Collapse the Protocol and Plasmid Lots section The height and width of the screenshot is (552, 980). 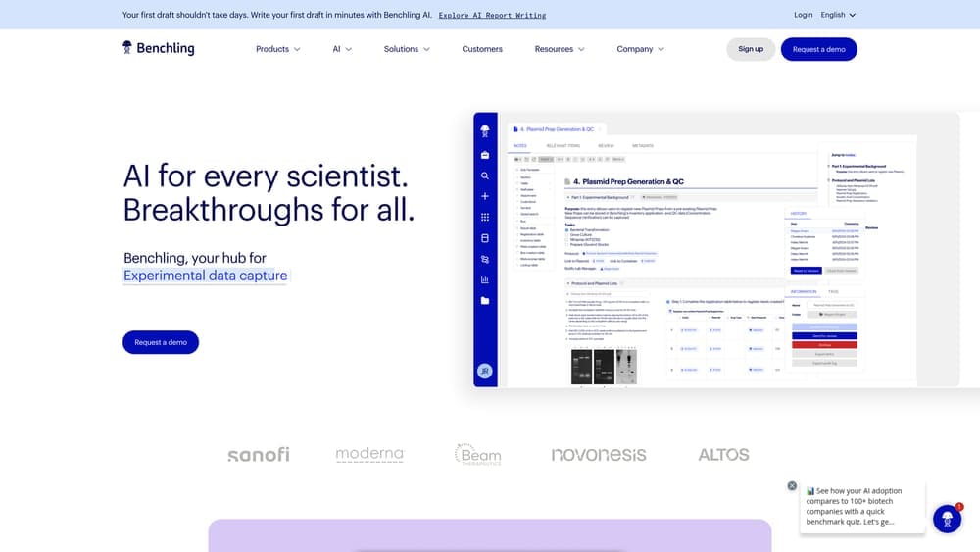point(568,283)
